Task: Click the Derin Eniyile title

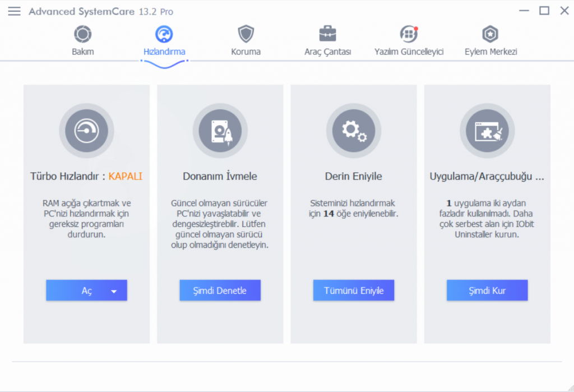Action: coord(354,176)
